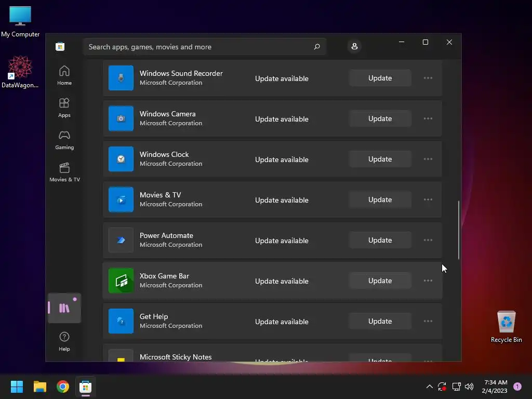Open the Library sidebar icon
Screen dimensions: 532x399
[x=64, y=308]
